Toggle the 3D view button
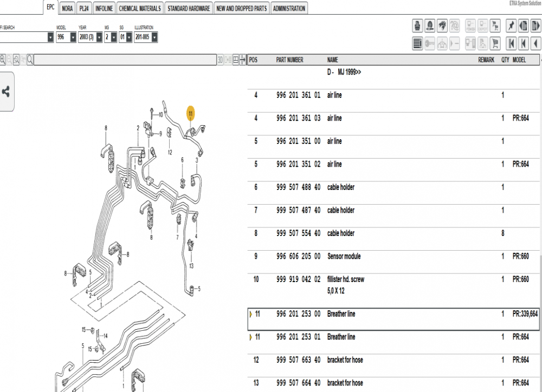Image resolution: width=542 pixels, height=392 pixels. point(221,60)
